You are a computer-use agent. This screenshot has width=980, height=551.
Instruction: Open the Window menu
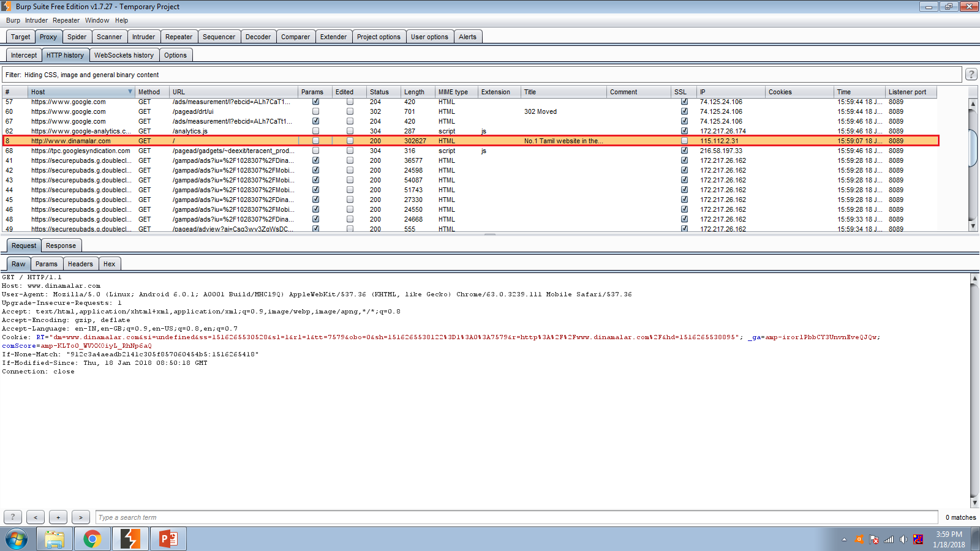point(97,20)
